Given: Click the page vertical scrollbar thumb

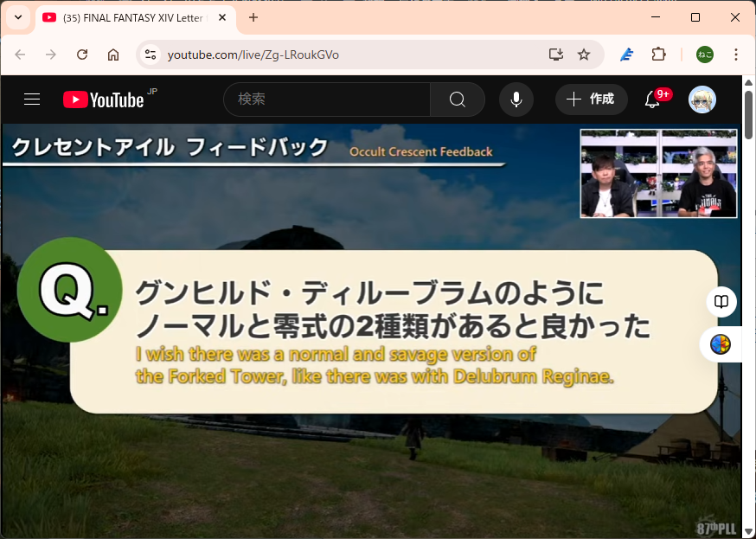Looking at the screenshot, I should coord(748,115).
